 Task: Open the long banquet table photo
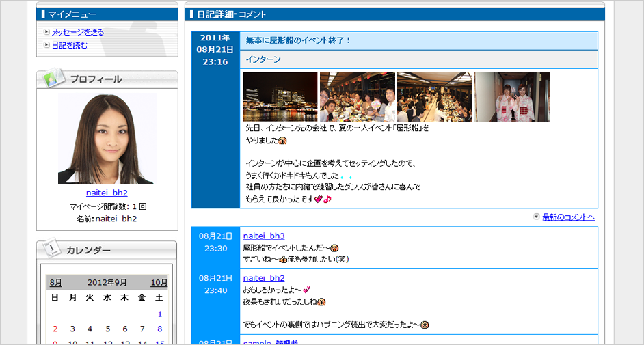[435, 97]
